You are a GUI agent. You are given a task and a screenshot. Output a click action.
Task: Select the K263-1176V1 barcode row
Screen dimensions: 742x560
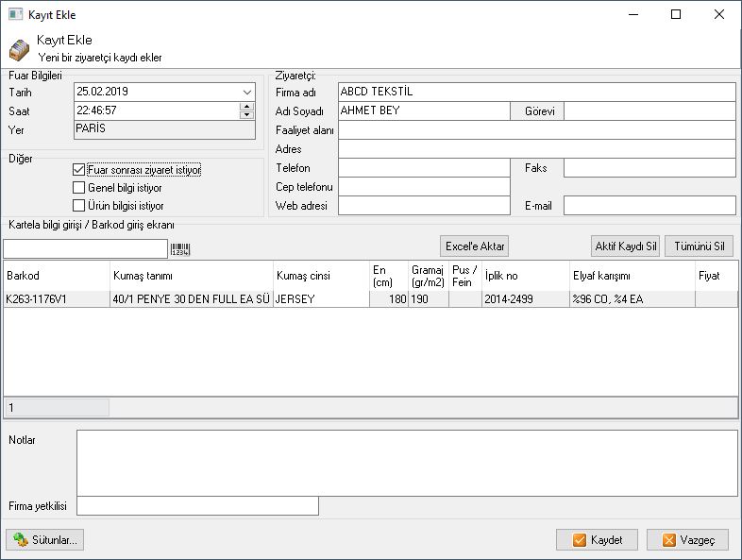(x=56, y=299)
